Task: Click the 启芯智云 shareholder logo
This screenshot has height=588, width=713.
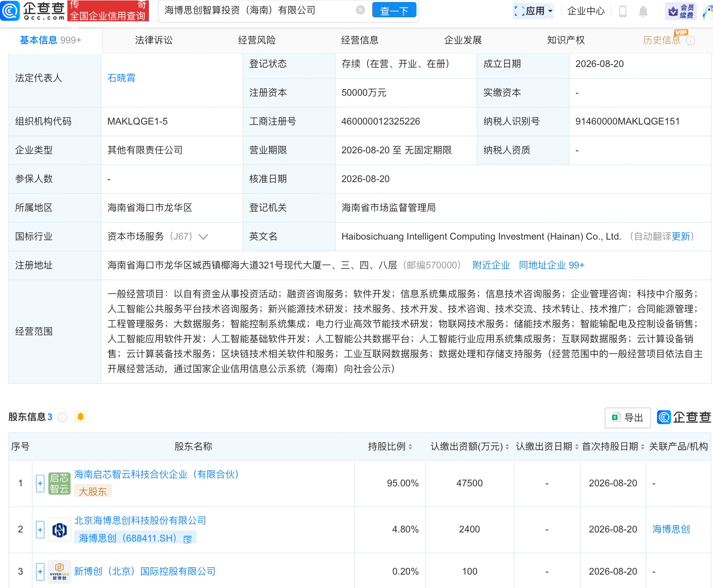Action: (59, 483)
